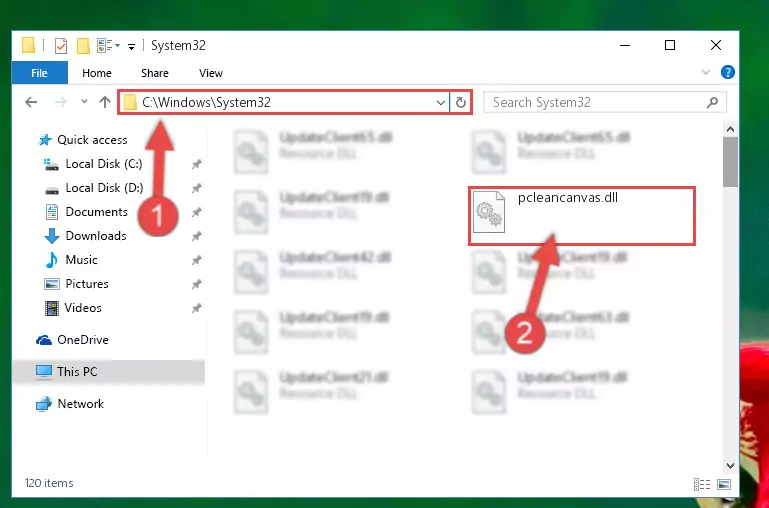The width and height of the screenshot is (769, 508).
Task: Go forward with the forward arrow
Action: [x=60, y=102]
